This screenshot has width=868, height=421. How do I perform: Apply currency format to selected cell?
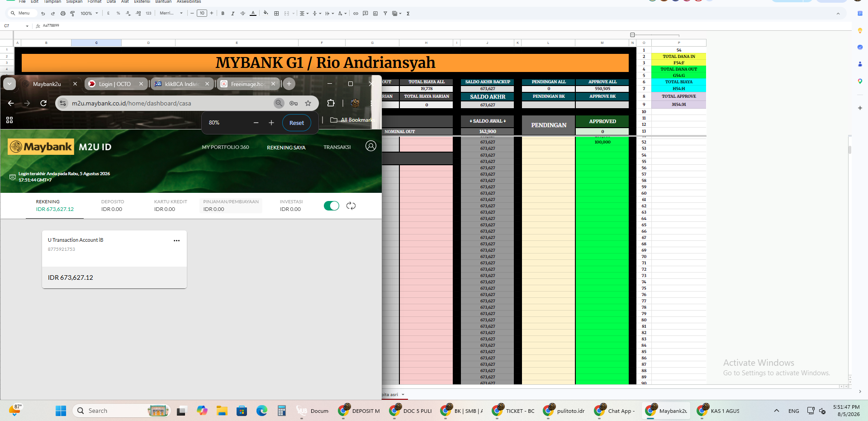click(x=109, y=14)
